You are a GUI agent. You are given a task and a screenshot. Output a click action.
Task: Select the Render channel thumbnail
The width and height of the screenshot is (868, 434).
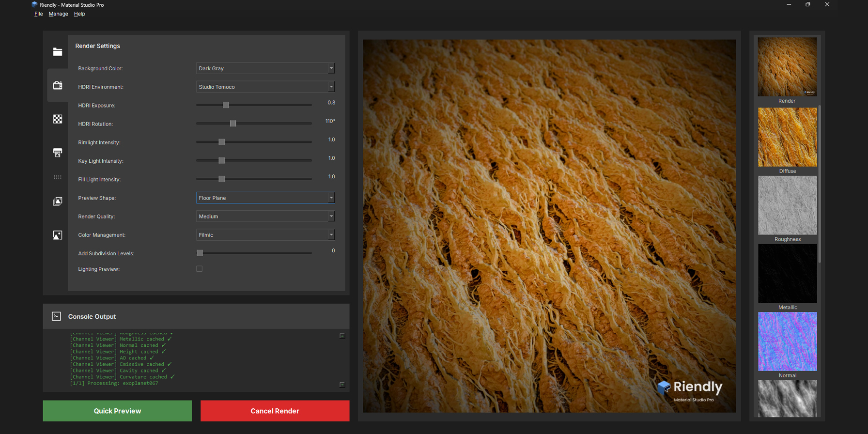(787, 67)
